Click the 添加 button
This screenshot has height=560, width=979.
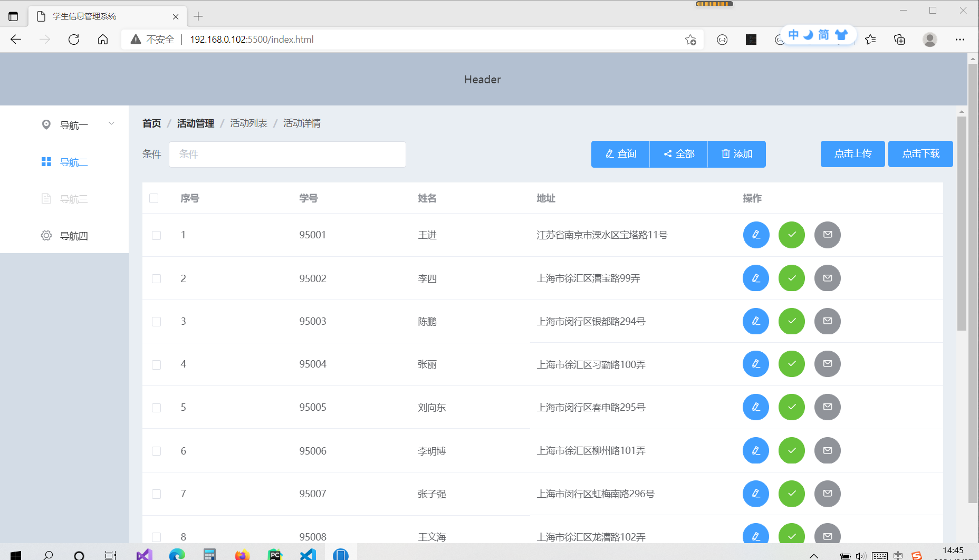click(737, 154)
